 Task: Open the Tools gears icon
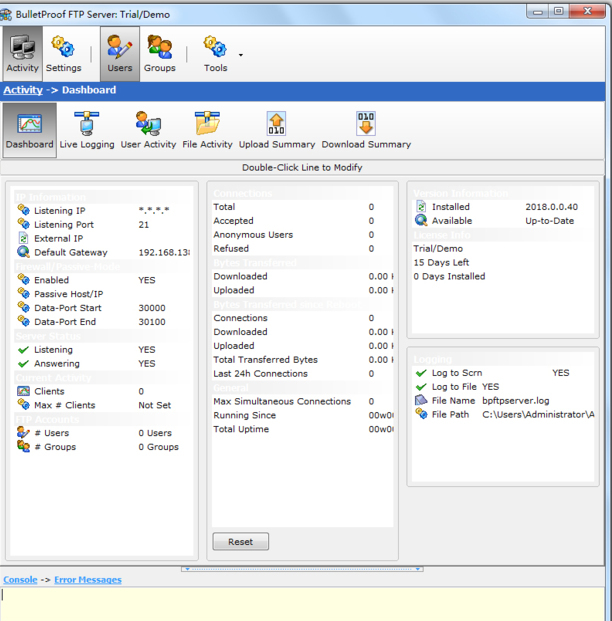[215, 53]
